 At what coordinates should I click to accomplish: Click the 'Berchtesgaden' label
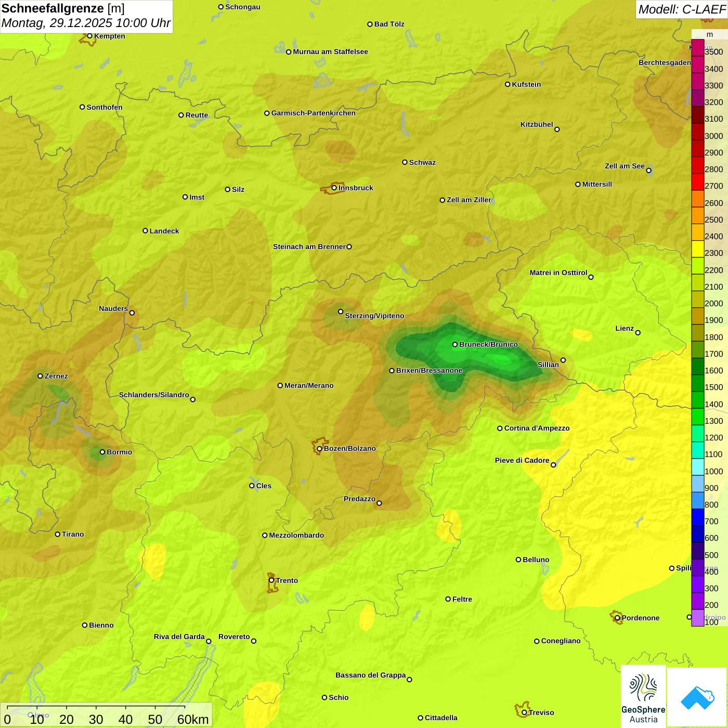click(665, 62)
